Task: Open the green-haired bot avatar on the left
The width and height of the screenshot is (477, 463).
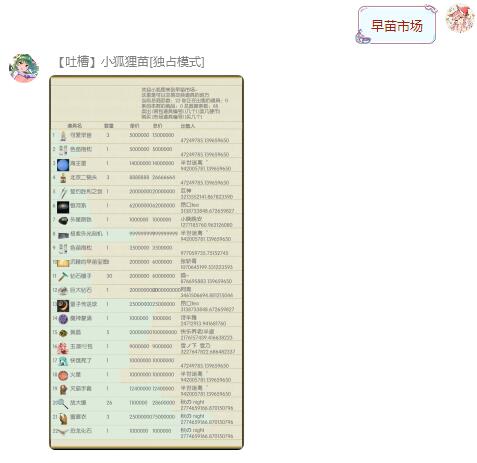Action: click(x=24, y=68)
